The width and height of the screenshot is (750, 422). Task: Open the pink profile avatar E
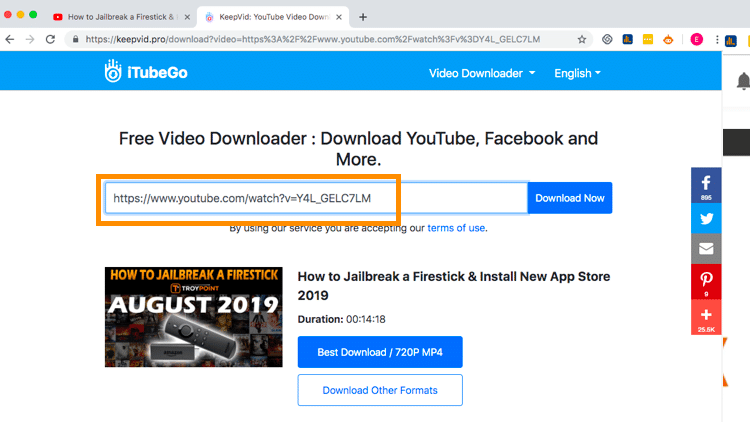[x=696, y=40]
